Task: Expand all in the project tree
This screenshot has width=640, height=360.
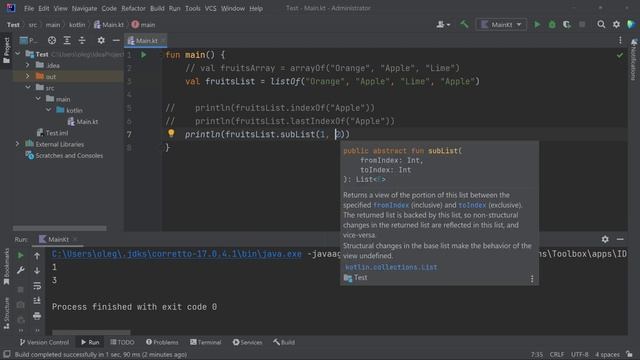Action: 67,40
